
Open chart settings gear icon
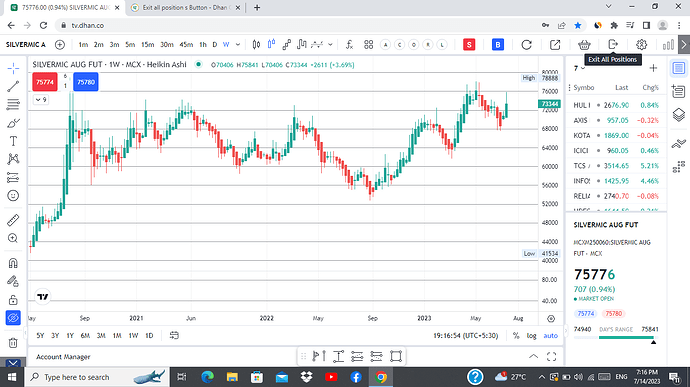(642, 44)
